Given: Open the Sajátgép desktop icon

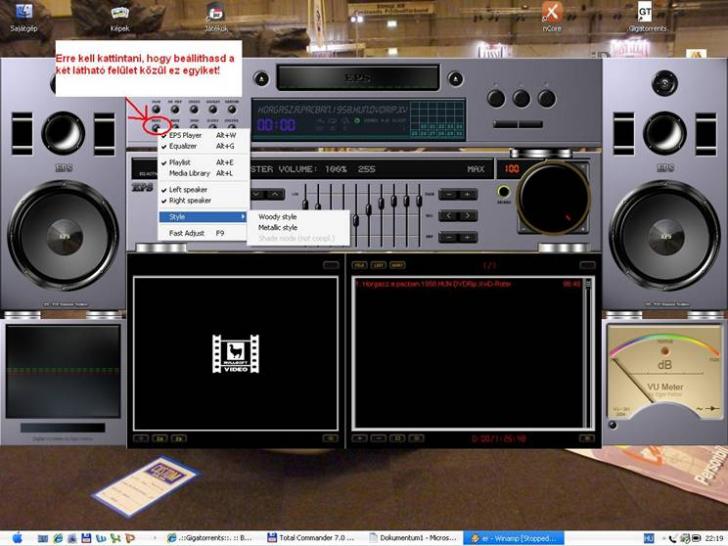Looking at the screenshot, I should (22, 13).
